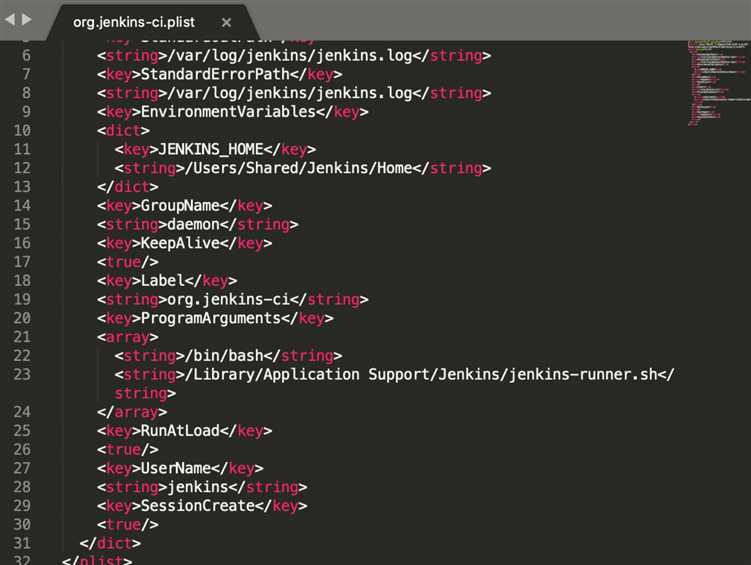Image resolution: width=751 pixels, height=565 pixels.
Task: Click jenkins.log path on line 6
Action: pyautogui.click(x=290, y=56)
